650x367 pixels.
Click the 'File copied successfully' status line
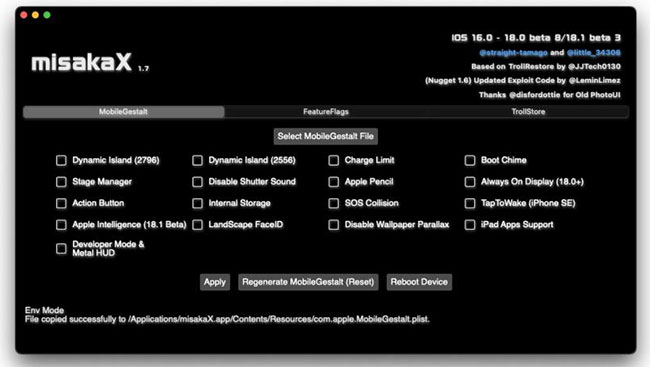point(227,319)
